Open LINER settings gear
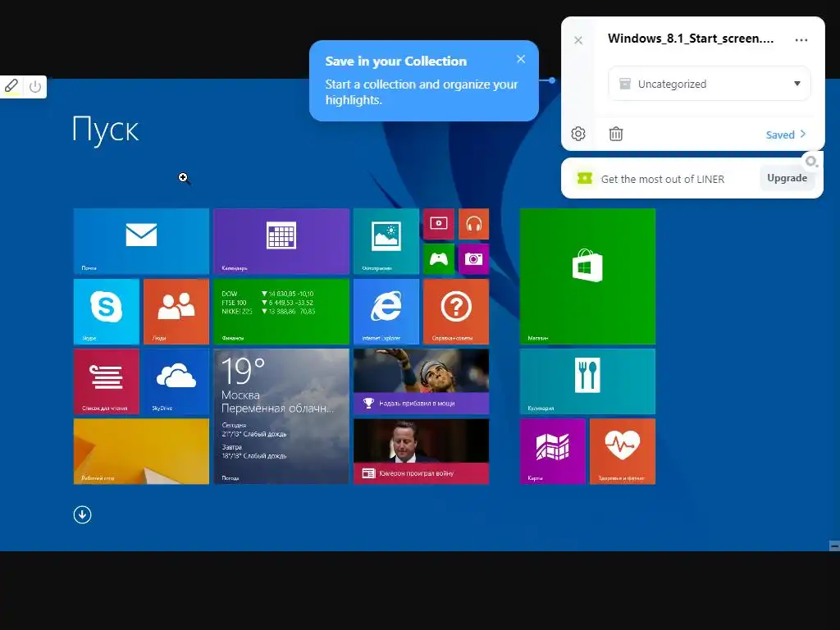This screenshot has width=840, height=630. point(578,134)
